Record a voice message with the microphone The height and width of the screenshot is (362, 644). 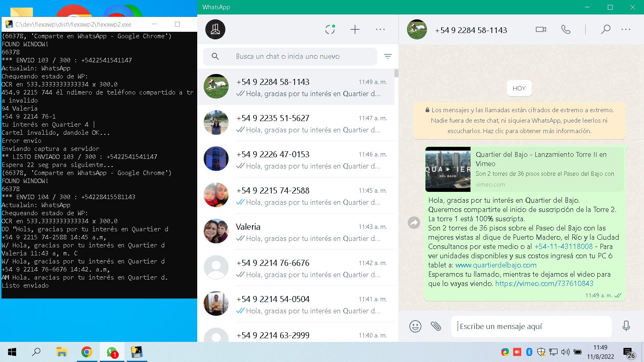626,326
